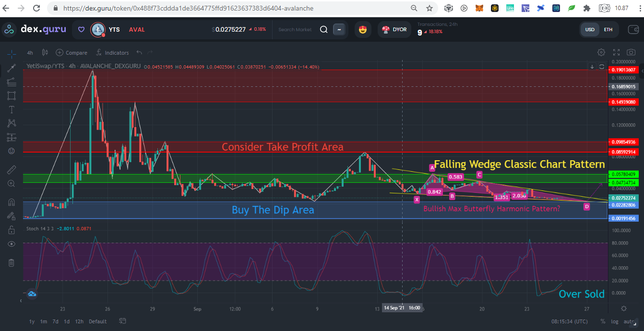This screenshot has width=644, height=331.
Task: Select the text annotation tool
Action: [12, 109]
